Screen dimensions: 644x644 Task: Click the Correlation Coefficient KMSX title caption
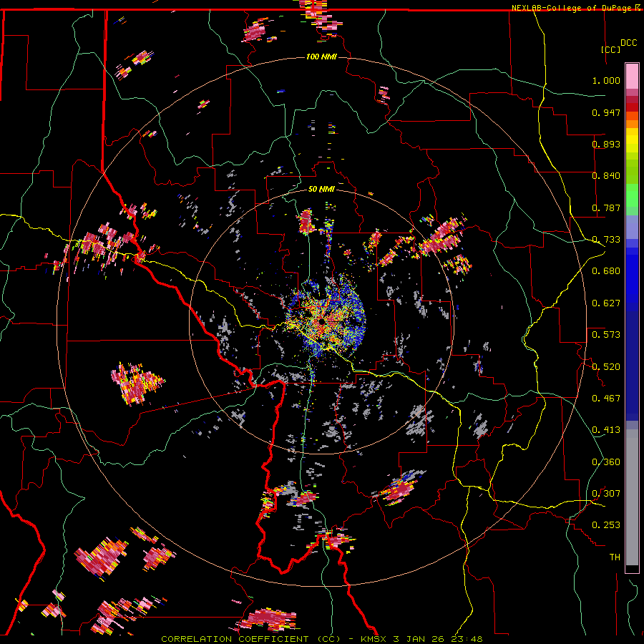pos(321,639)
